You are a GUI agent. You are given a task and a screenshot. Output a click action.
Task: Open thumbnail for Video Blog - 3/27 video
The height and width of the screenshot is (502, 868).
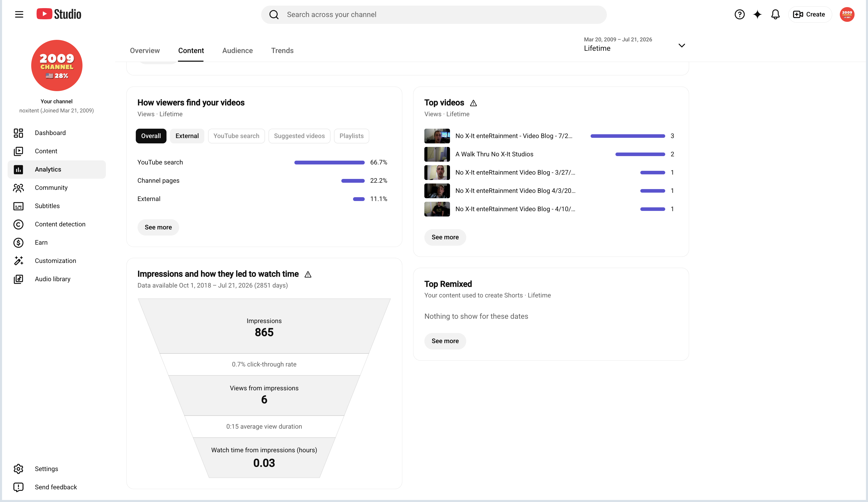point(437,173)
